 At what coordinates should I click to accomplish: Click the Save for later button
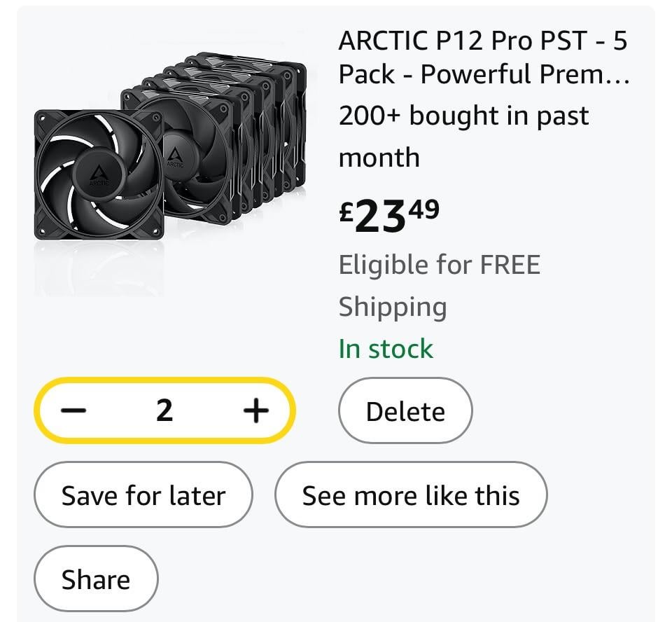pos(143,495)
